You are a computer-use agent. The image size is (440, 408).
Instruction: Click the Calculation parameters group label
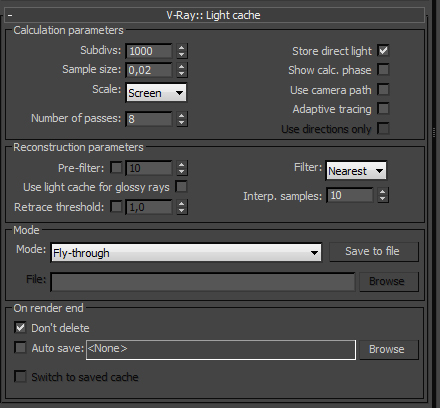(x=68, y=30)
